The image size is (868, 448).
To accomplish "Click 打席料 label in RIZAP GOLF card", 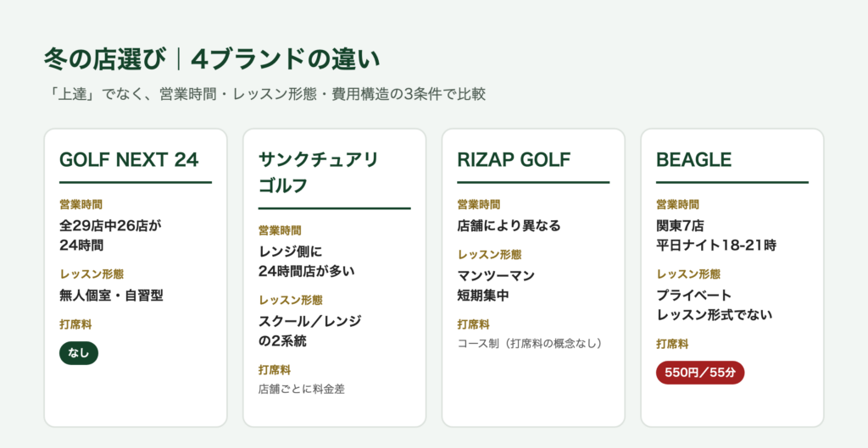I will tap(473, 324).
